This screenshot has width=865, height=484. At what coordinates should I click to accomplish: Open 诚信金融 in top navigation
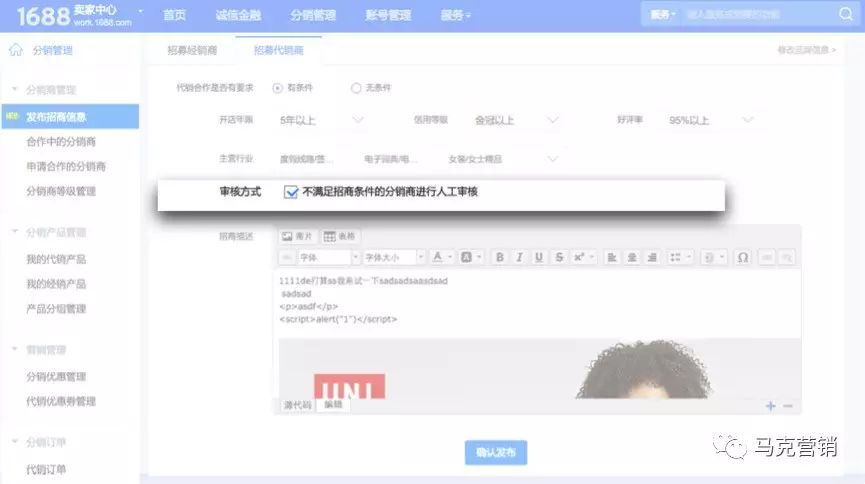(238, 15)
